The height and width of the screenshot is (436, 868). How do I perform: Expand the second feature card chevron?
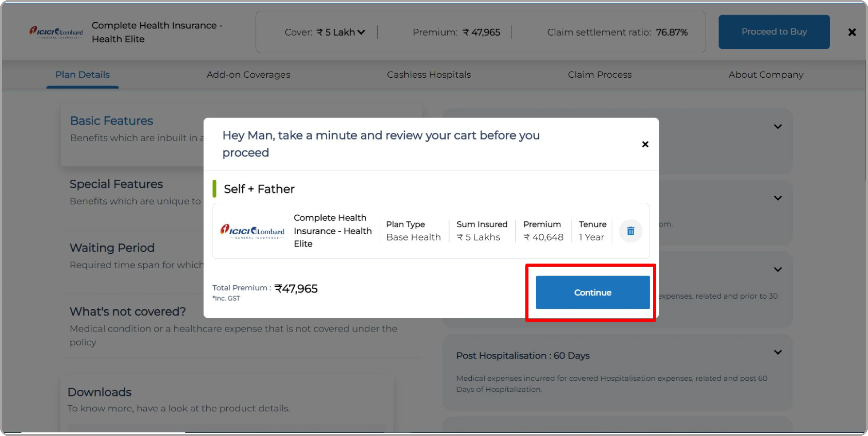pyautogui.click(x=778, y=198)
